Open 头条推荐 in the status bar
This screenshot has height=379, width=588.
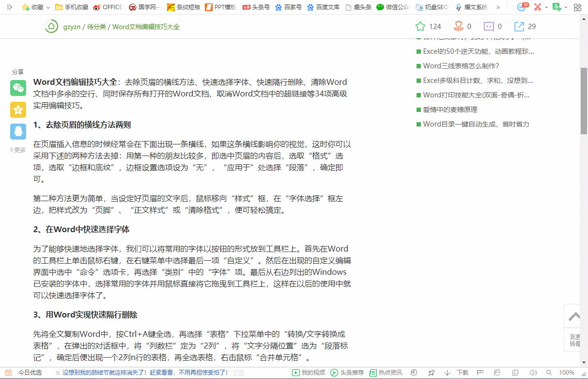(347, 373)
